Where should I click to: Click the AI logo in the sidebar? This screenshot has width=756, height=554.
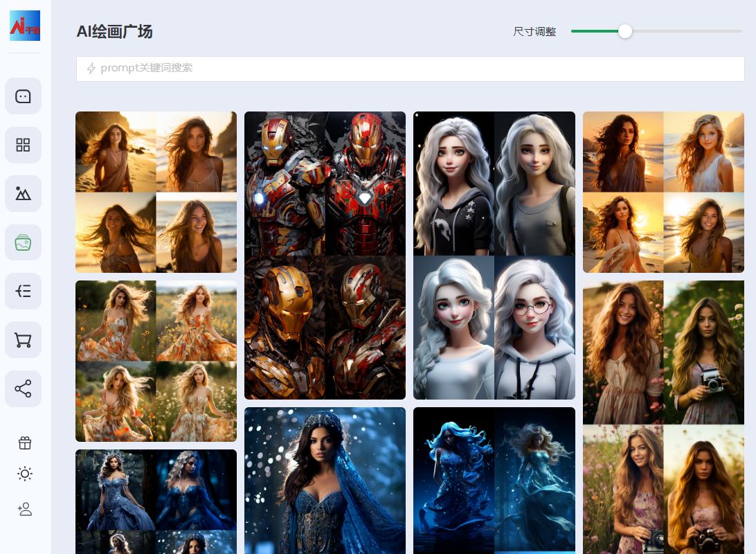pyautogui.click(x=25, y=26)
